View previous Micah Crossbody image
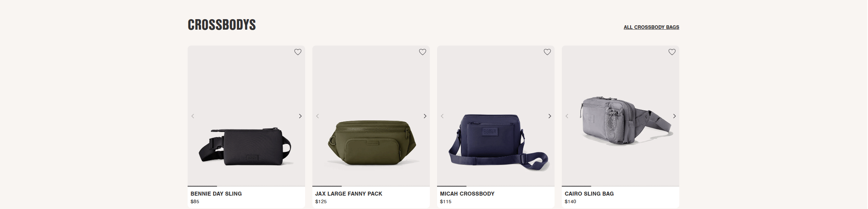Image resolution: width=868 pixels, height=209 pixels. [442, 116]
